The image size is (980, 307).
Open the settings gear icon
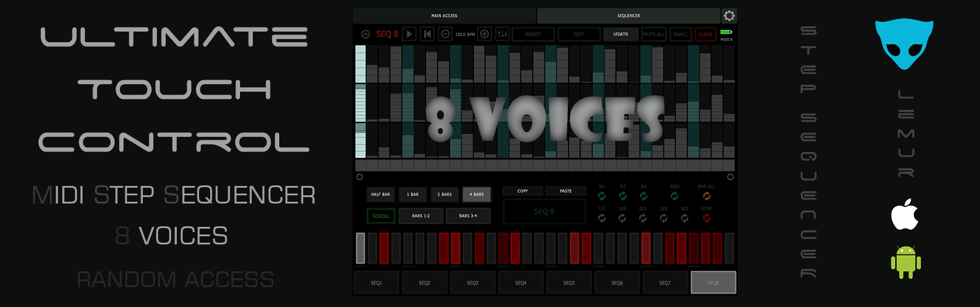pyautogui.click(x=729, y=16)
